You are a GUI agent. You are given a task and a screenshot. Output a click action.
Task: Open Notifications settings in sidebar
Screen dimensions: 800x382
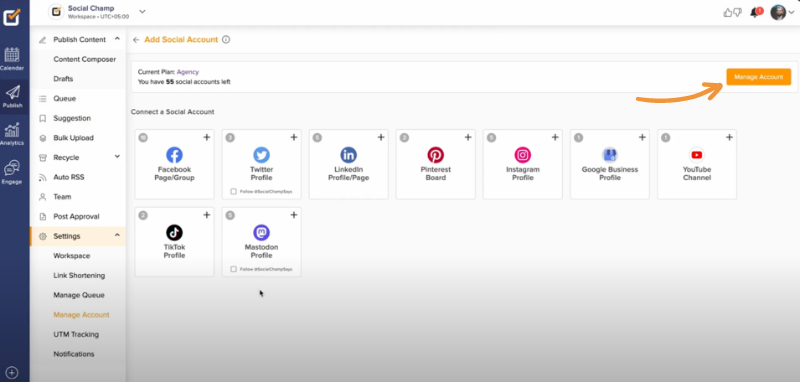tap(74, 354)
